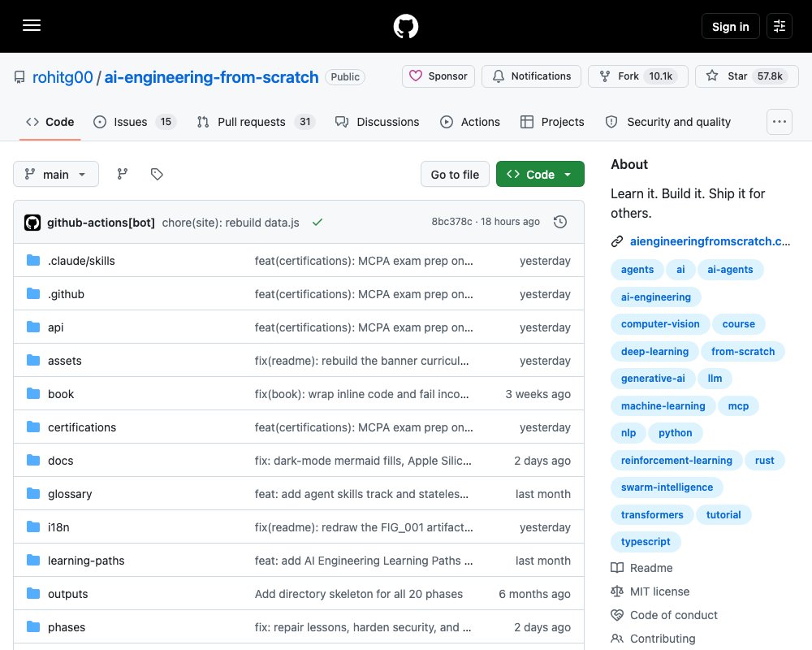Open the Code of conduct link

pyautogui.click(x=664, y=615)
